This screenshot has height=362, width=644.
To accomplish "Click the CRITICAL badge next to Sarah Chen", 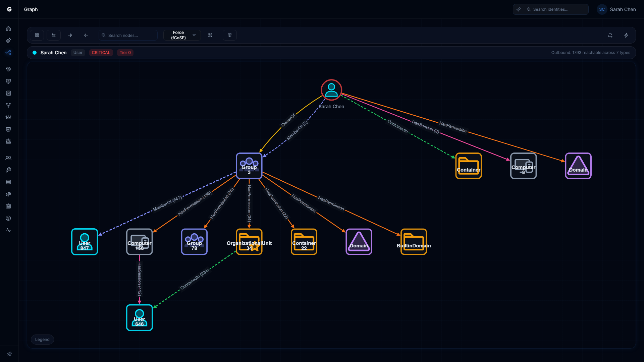I will [x=101, y=52].
